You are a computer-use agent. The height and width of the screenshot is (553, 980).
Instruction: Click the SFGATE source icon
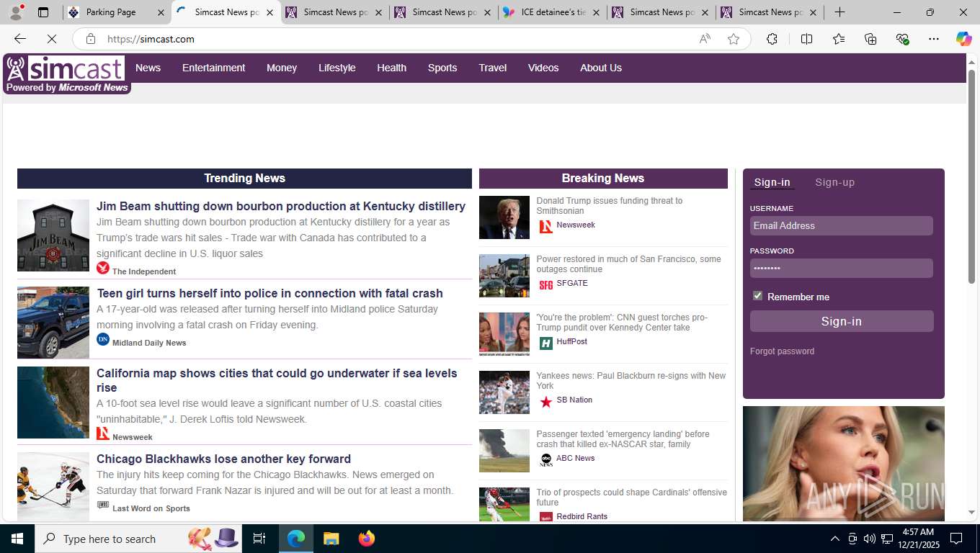pos(545,285)
